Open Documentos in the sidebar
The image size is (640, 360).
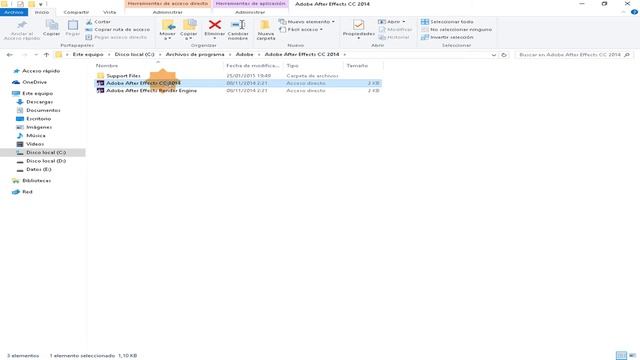(43, 110)
